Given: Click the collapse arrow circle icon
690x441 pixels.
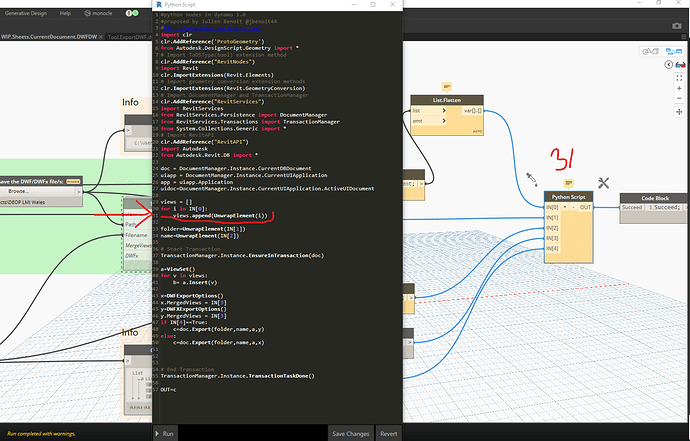Looking at the screenshot, I should coord(668,65).
